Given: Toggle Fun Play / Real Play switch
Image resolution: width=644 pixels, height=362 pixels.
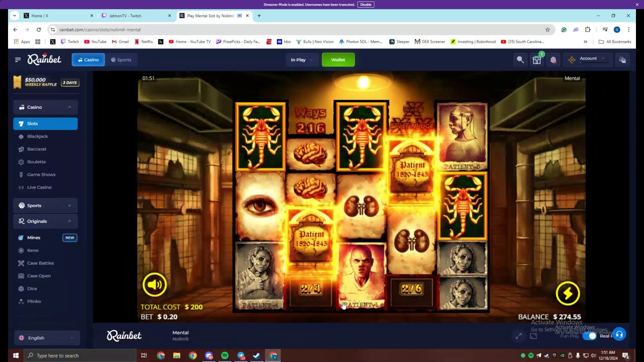Looking at the screenshot, I should [x=590, y=336].
